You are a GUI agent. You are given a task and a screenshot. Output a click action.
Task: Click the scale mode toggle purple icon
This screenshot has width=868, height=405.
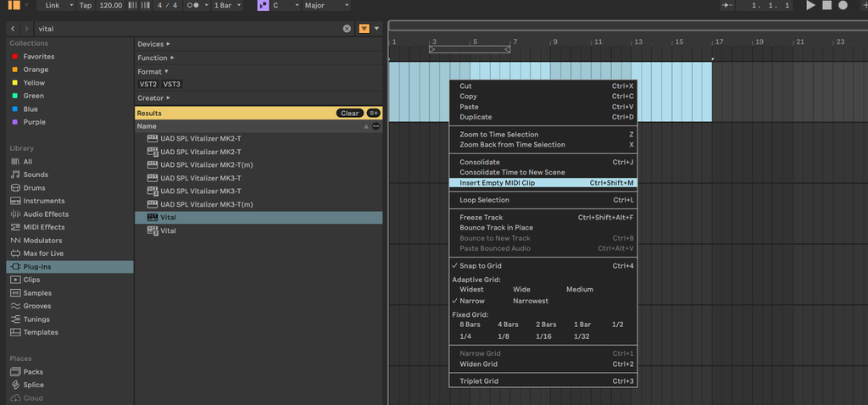[x=263, y=5]
